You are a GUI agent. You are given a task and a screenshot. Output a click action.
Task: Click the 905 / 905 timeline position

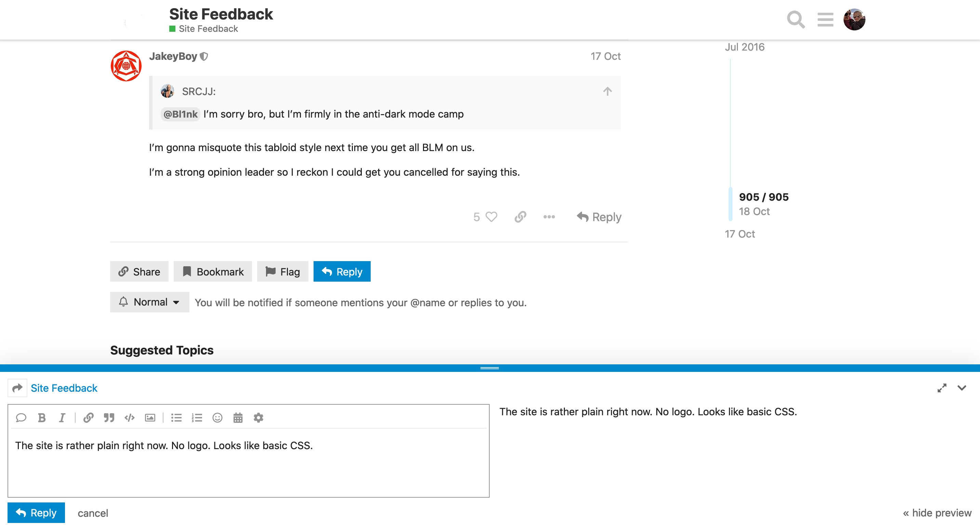click(x=764, y=197)
